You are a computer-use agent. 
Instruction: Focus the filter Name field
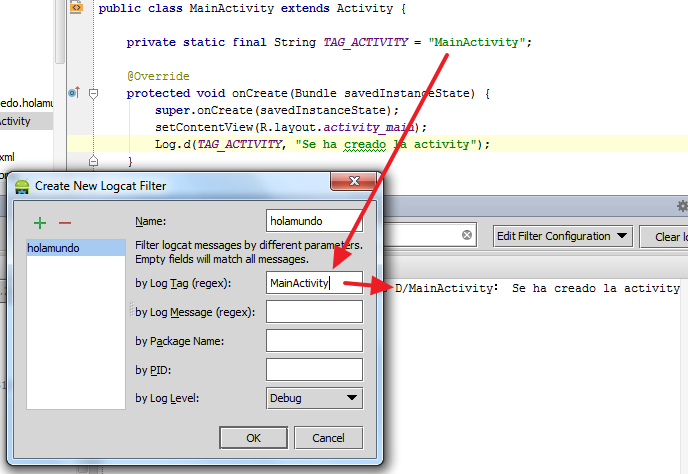tap(314, 220)
